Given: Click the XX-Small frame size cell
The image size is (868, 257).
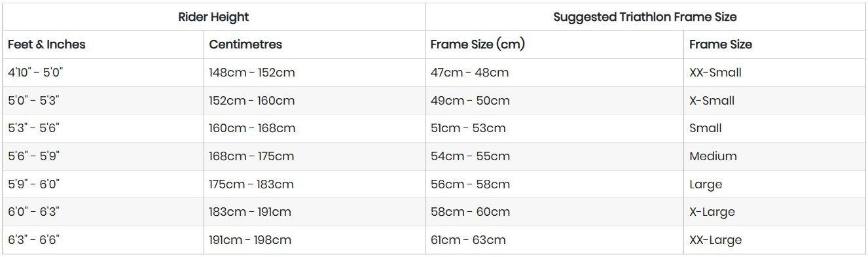Looking at the screenshot, I should pyautogui.click(x=775, y=73).
